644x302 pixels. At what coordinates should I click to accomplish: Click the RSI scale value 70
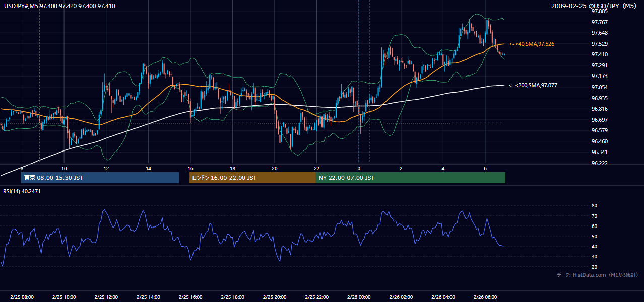pos(595,216)
